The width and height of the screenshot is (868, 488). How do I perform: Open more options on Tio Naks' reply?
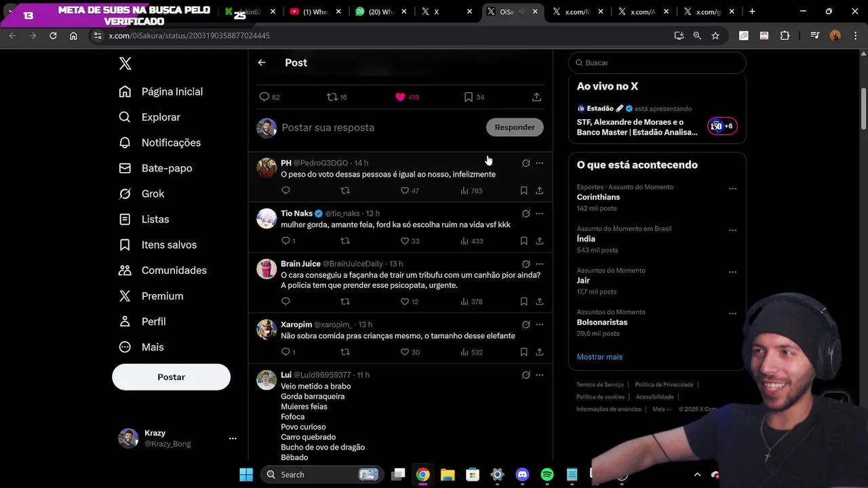[539, 213]
